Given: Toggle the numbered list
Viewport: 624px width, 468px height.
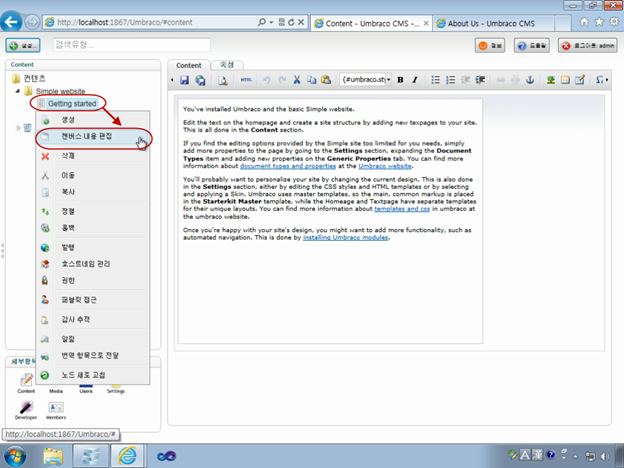Looking at the screenshot, I should click(450, 80).
